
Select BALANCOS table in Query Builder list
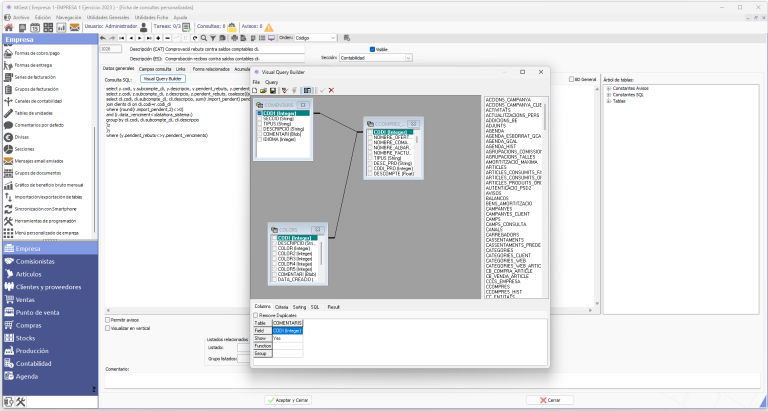pos(497,198)
